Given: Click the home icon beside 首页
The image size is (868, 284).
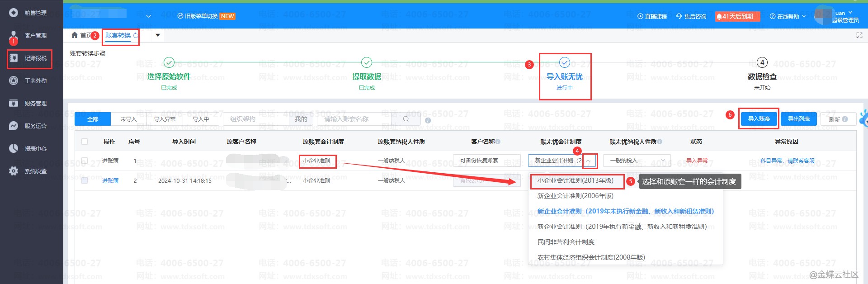Looking at the screenshot, I should (75, 35).
